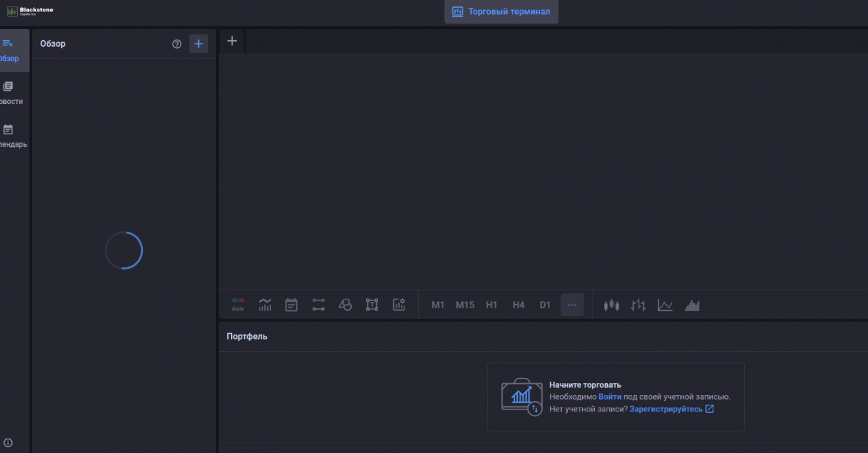Set timeframe to H4
The height and width of the screenshot is (453, 868).
518,305
